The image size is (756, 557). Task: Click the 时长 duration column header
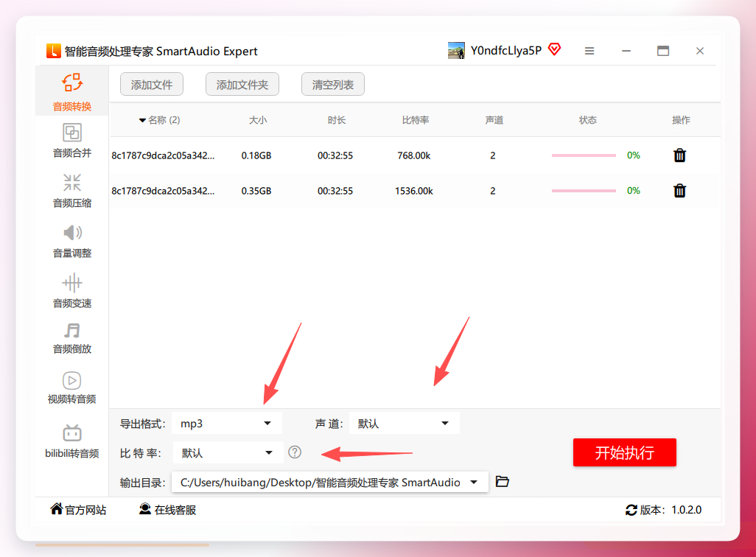pos(337,120)
